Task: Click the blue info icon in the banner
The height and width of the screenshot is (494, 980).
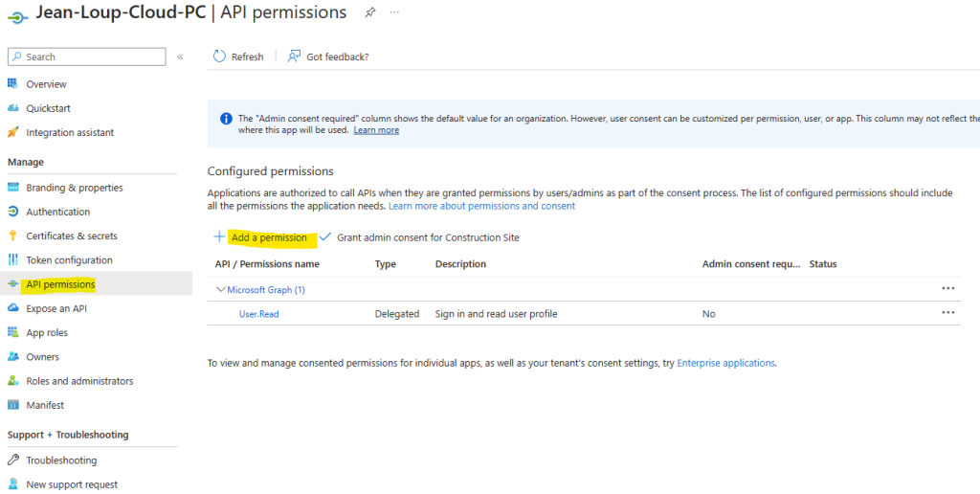Action: [x=226, y=119]
